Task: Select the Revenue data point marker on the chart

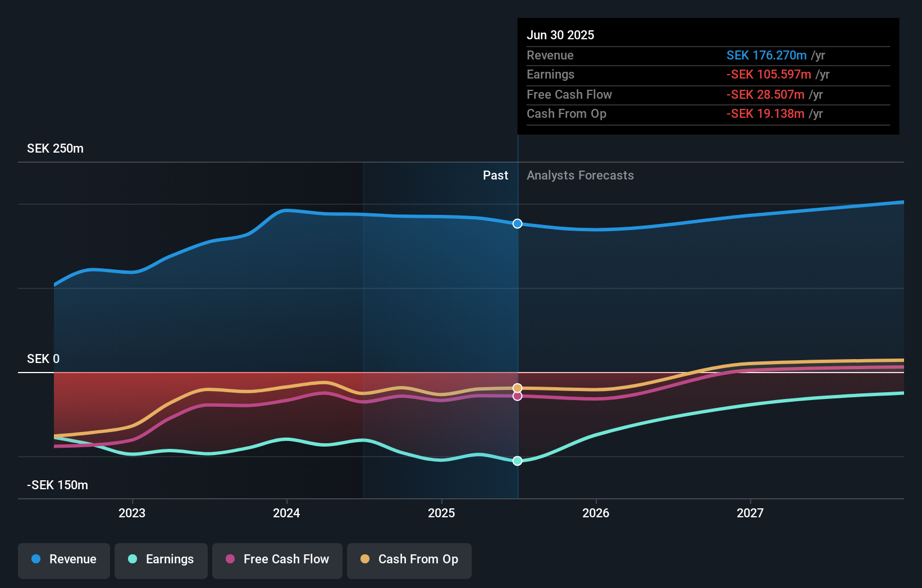Action: [517, 223]
